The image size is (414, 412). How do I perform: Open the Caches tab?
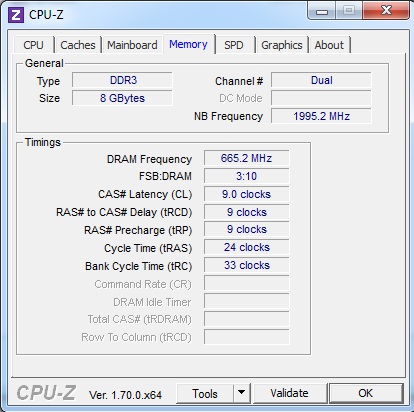[78, 45]
